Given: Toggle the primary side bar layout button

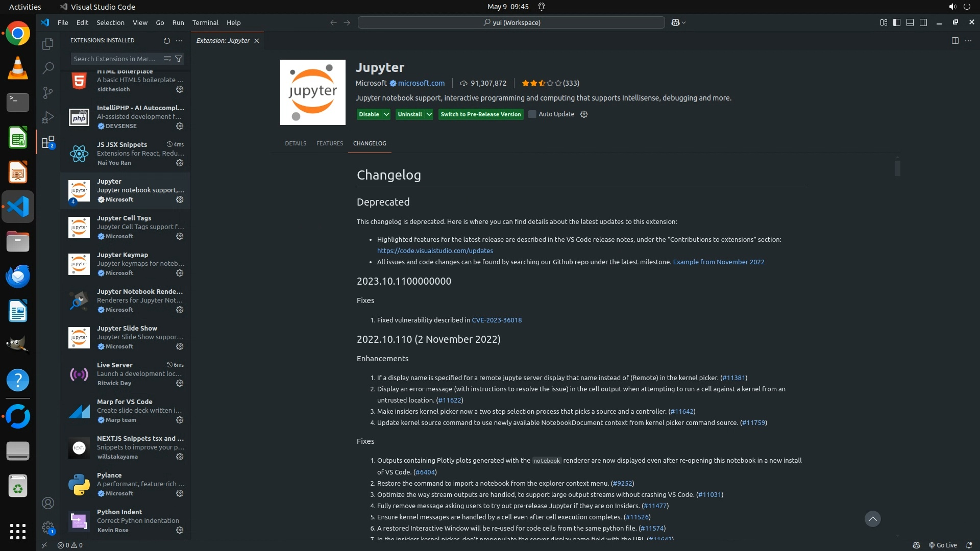Looking at the screenshot, I should click(897, 22).
